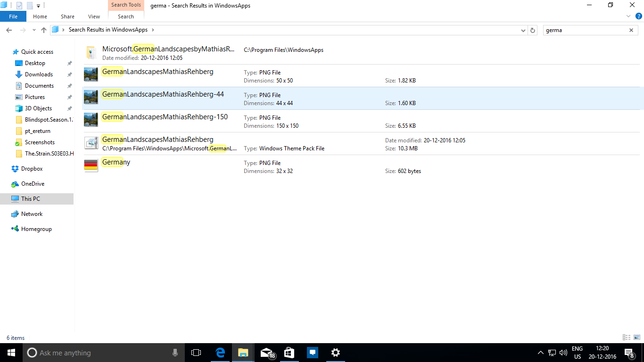This screenshot has height=362, width=644.
Task: Switch to Details view layout button
Action: 627,337
